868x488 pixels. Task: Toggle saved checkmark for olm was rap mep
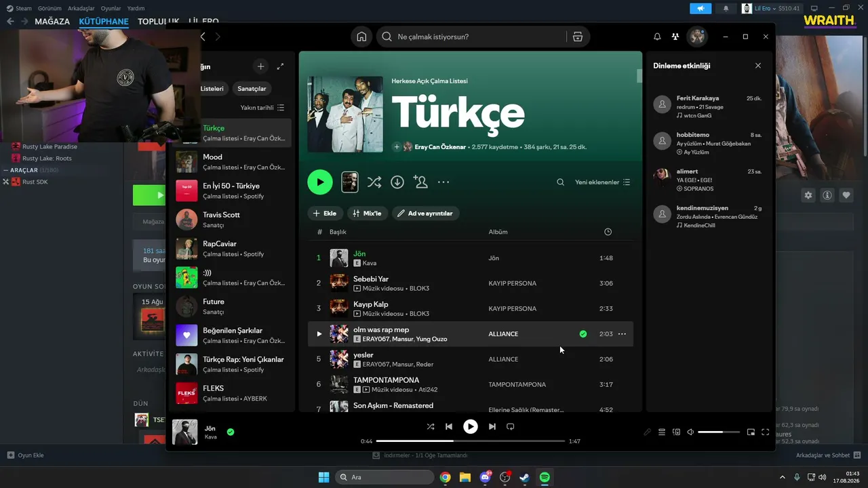(x=583, y=334)
